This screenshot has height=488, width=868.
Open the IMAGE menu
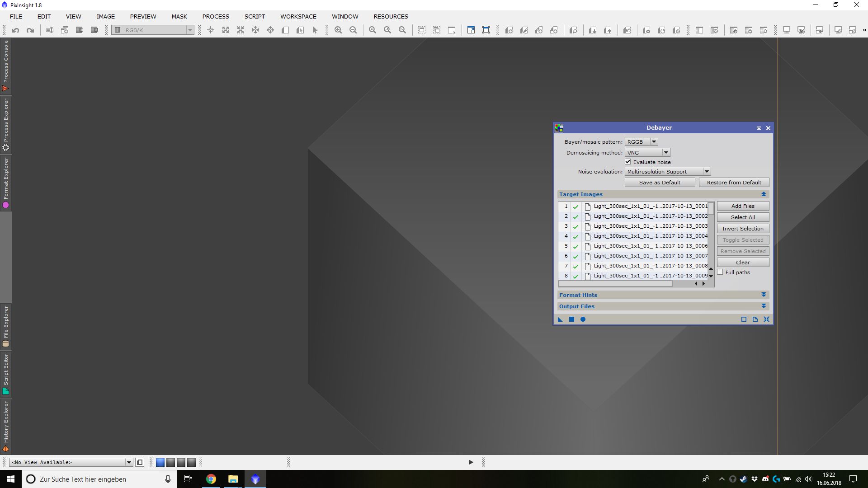105,16
